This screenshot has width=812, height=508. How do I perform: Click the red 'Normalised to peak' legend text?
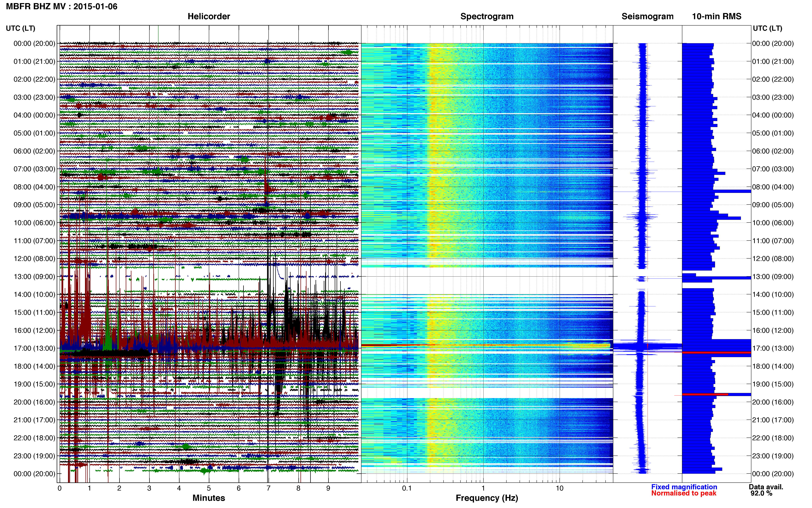684,493
